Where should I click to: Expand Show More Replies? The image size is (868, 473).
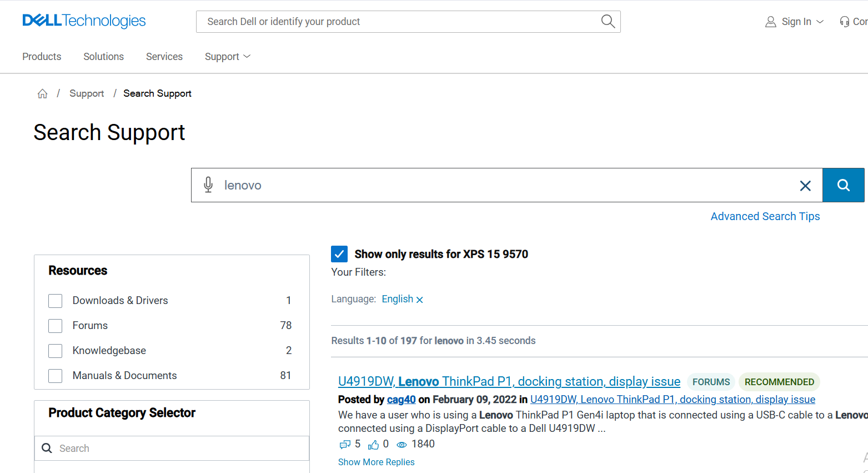[376, 462]
